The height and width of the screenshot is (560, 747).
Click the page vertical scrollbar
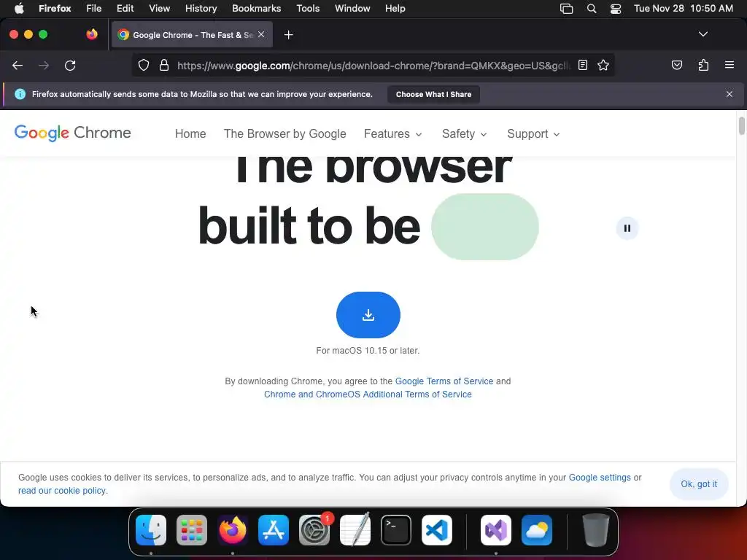pos(741,125)
